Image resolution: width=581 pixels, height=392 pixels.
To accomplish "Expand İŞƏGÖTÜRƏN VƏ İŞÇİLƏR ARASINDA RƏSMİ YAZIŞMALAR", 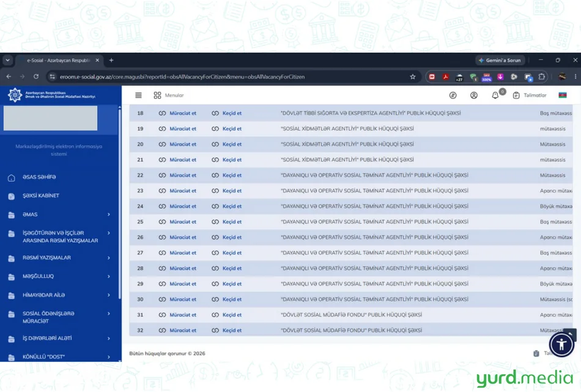I will click(59, 237).
